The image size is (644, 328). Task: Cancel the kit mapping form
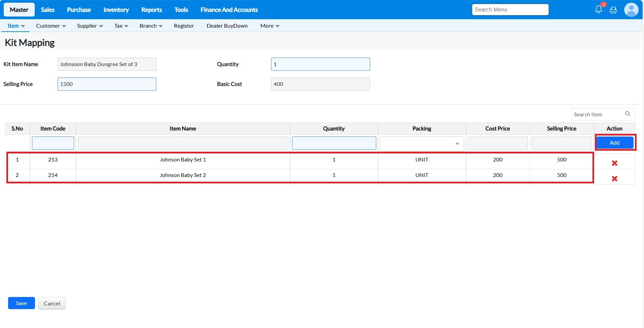[x=52, y=303]
